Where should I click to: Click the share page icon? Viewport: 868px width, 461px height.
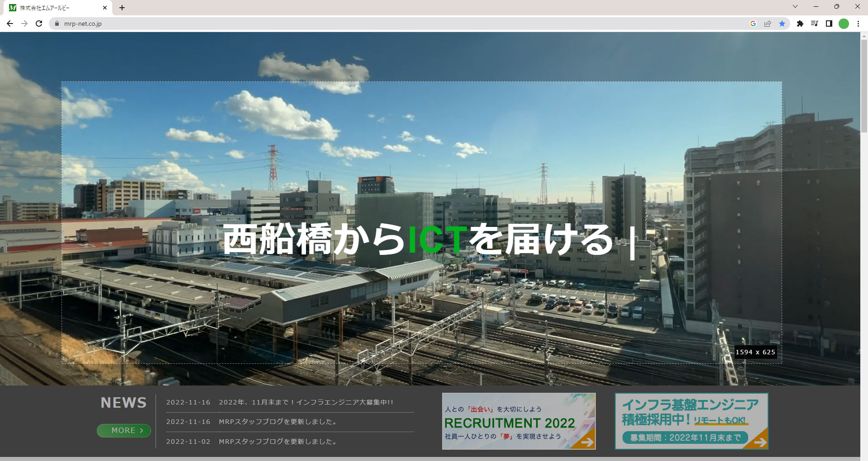point(768,24)
